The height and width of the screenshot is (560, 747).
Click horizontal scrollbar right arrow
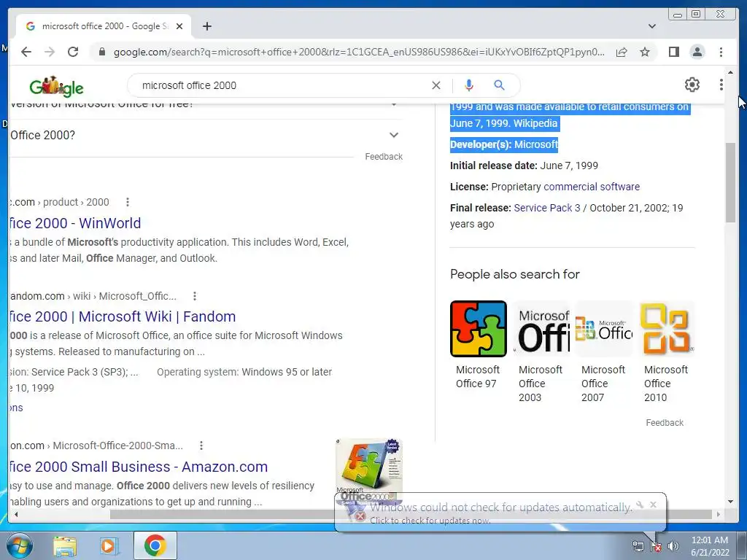[x=719, y=514]
